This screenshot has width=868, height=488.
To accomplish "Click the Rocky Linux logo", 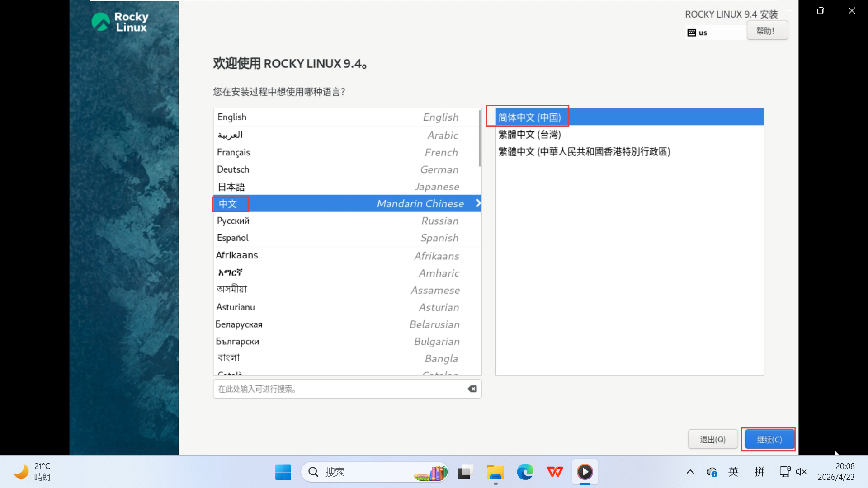I will (120, 22).
